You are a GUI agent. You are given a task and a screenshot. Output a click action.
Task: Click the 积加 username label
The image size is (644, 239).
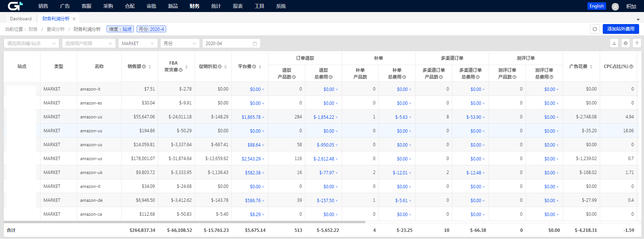tap(631, 6)
